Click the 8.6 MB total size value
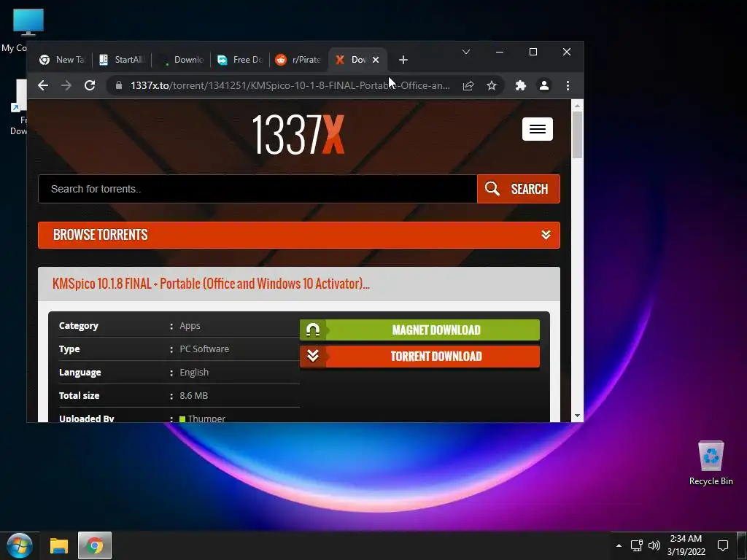Screen dimensions: 747x560 coord(193,396)
